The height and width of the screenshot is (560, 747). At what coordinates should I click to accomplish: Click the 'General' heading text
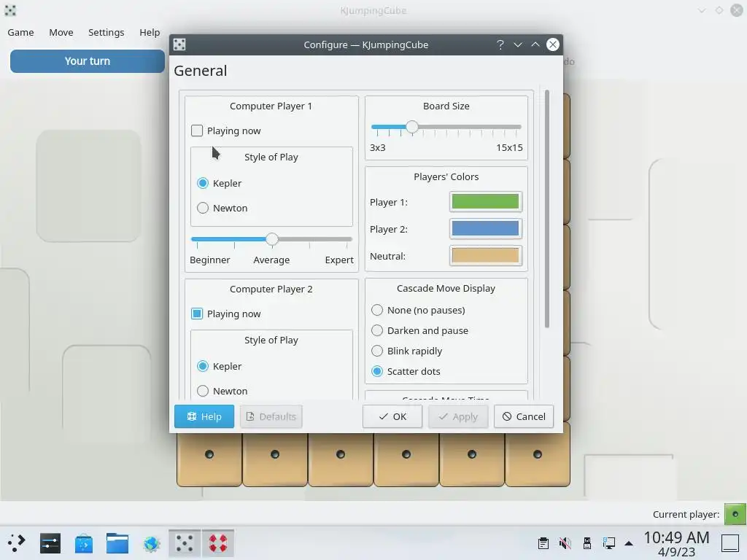(201, 71)
